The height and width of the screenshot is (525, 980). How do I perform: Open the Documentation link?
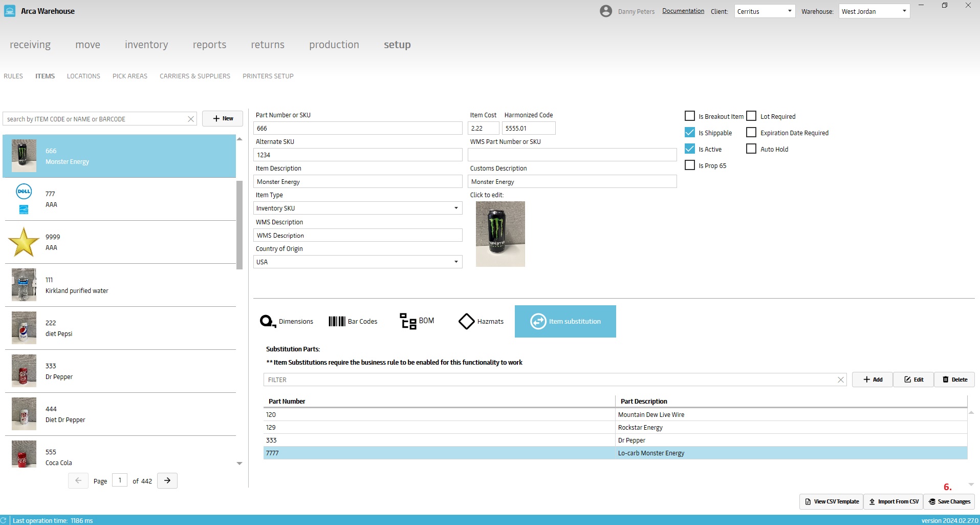[x=683, y=11]
